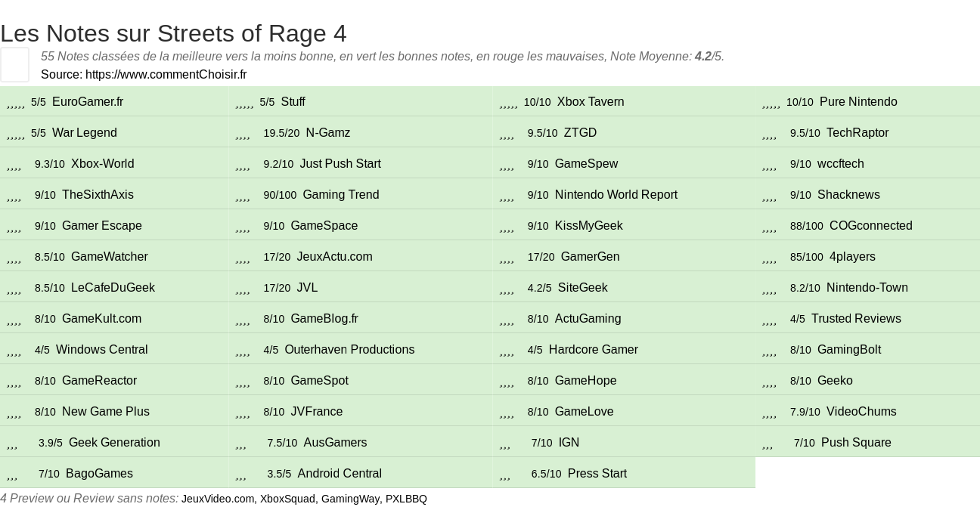Select the GameHope review
The width and height of the screenshot is (980, 507).
(x=623, y=380)
